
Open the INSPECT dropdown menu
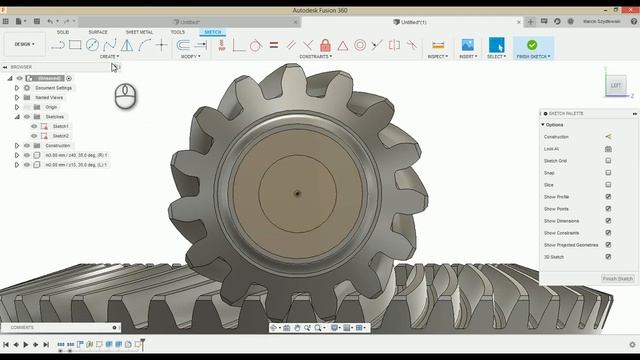[438, 56]
